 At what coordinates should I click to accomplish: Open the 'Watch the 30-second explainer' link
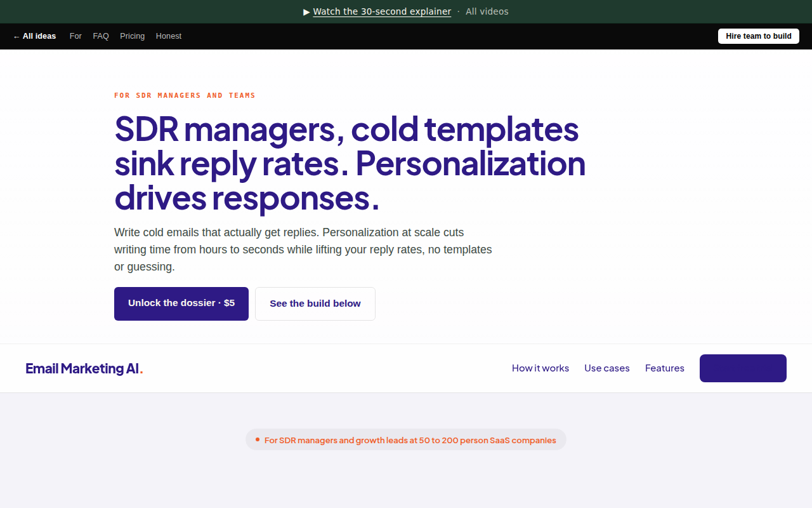[382, 11]
